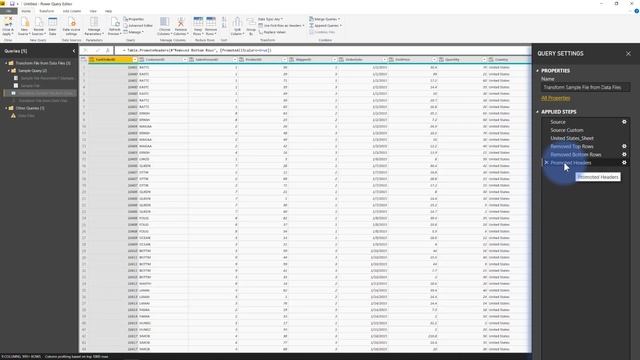Open the Data Type dropdown

[x=270, y=19]
